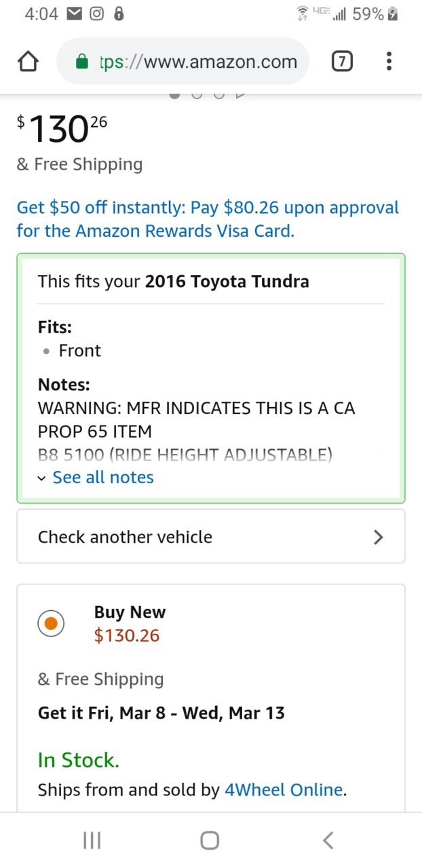422x868 pixels.
Task: Tap the first image carousel dot
Action: tap(174, 94)
